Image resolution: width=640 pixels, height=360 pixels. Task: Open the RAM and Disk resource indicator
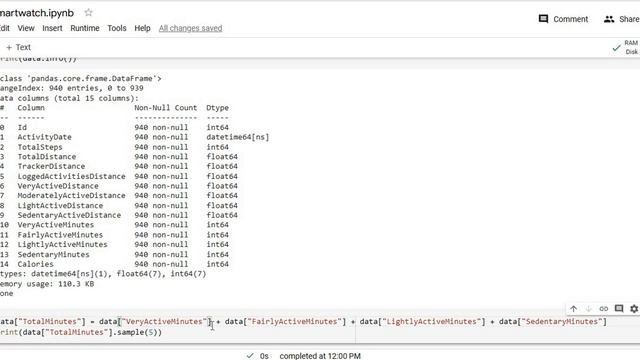point(631,47)
